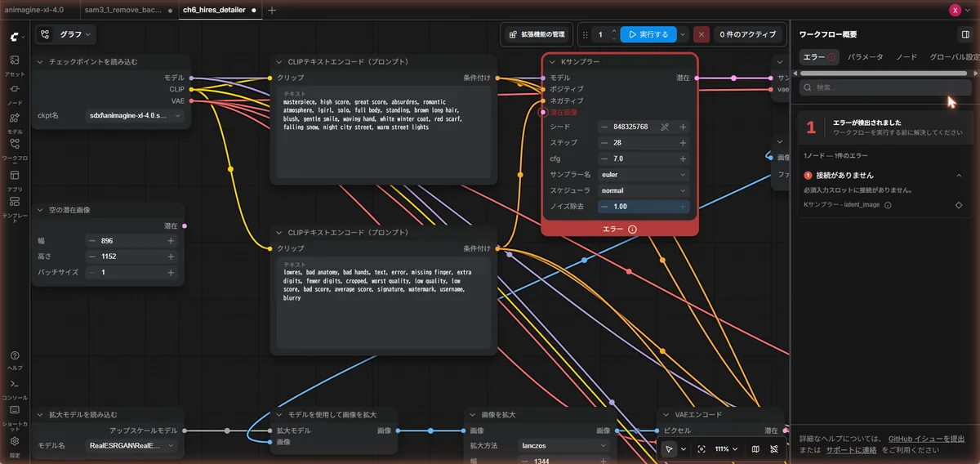The width and height of the screenshot is (980, 464).
Task: Open the サンプラー名 euler dropdown
Action: click(x=644, y=175)
